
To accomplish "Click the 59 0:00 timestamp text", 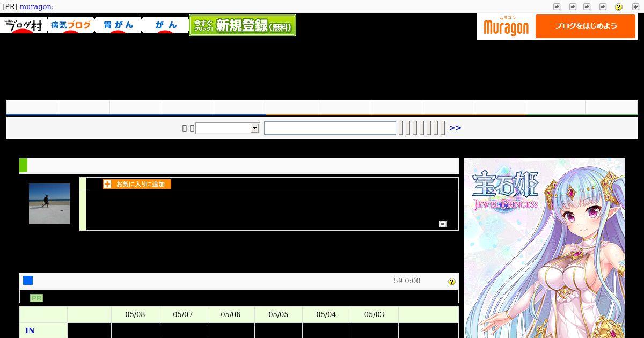I will click(x=407, y=281).
